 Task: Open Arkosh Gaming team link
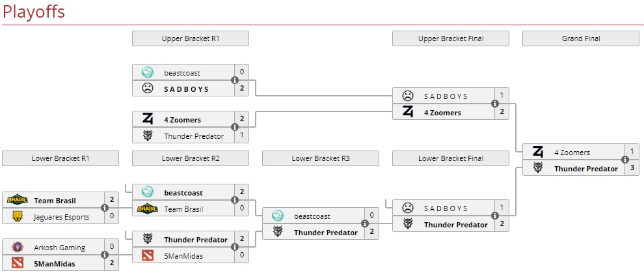(x=59, y=248)
